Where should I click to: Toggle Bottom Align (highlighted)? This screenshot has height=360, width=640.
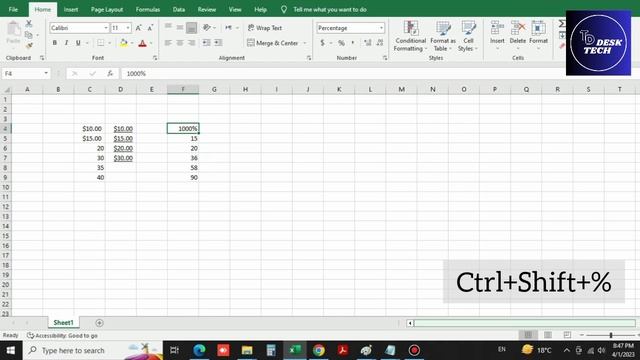[191, 28]
